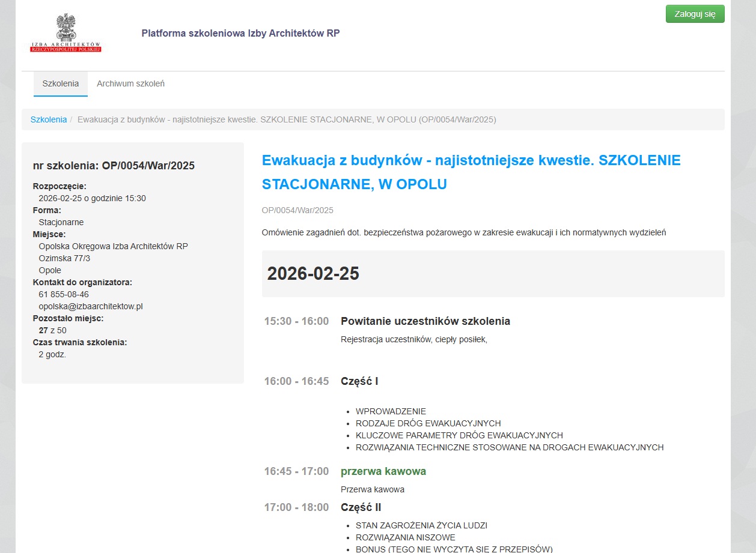Click the Ozimska 77/3 address line

point(64,258)
